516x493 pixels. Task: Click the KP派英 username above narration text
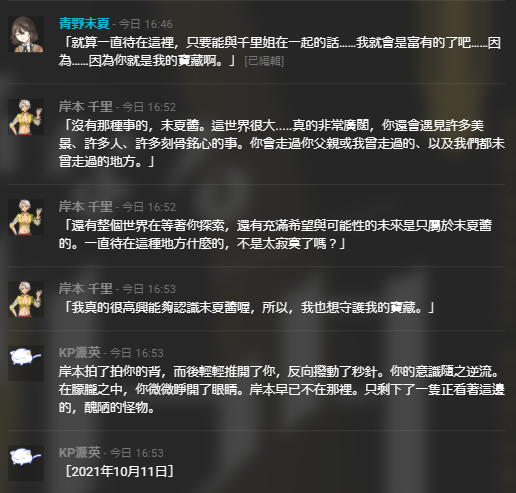point(80,353)
